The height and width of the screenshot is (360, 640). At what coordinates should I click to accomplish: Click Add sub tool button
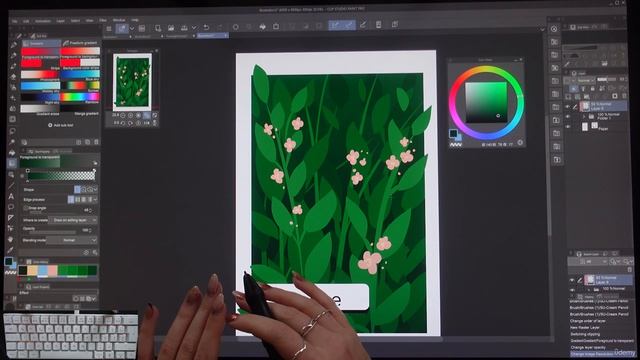61,125
